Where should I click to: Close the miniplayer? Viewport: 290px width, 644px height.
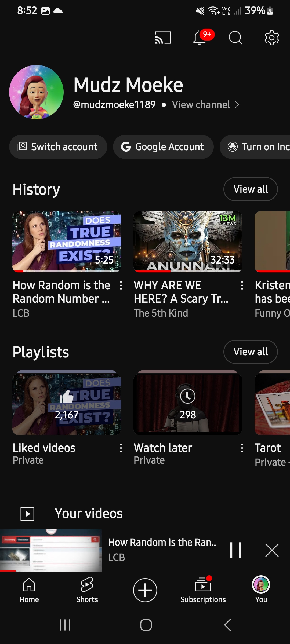[272, 550]
